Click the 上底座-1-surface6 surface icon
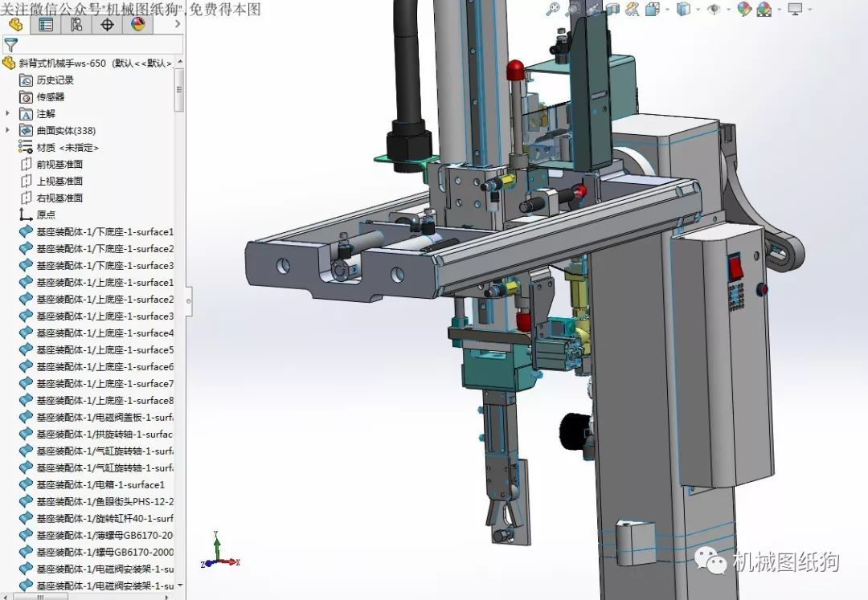The width and height of the screenshot is (868, 600). 26,366
